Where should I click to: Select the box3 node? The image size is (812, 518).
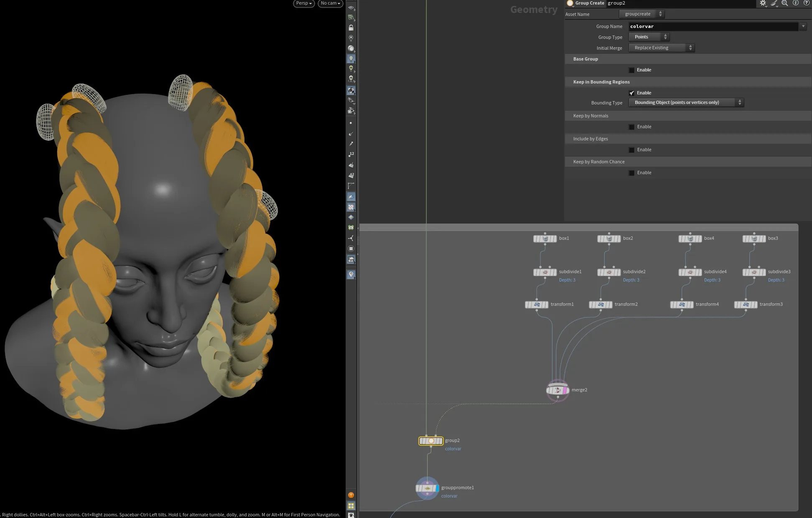point(754,239)
